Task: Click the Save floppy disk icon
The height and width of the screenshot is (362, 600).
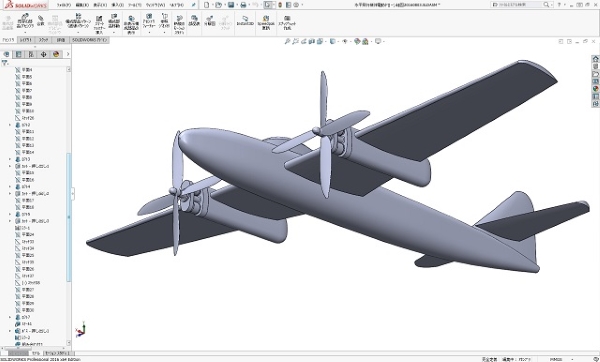Action: [231, 5]
